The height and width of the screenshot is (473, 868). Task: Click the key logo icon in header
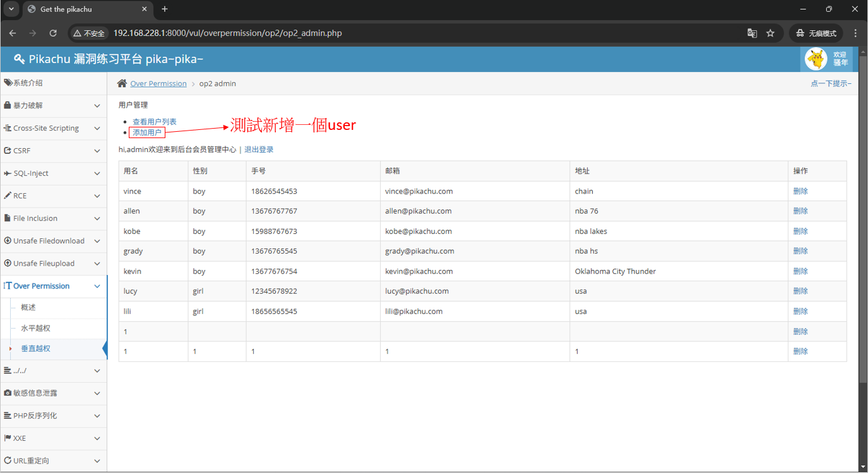[x=19, y=59]
